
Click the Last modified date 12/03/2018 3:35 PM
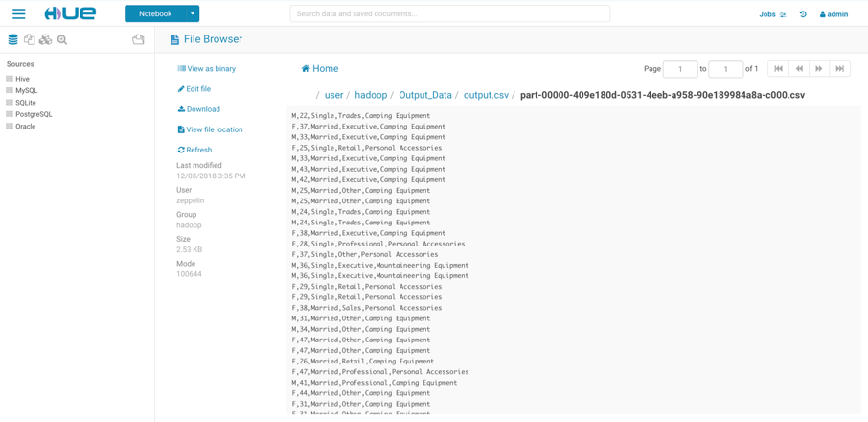pos(211,176)
